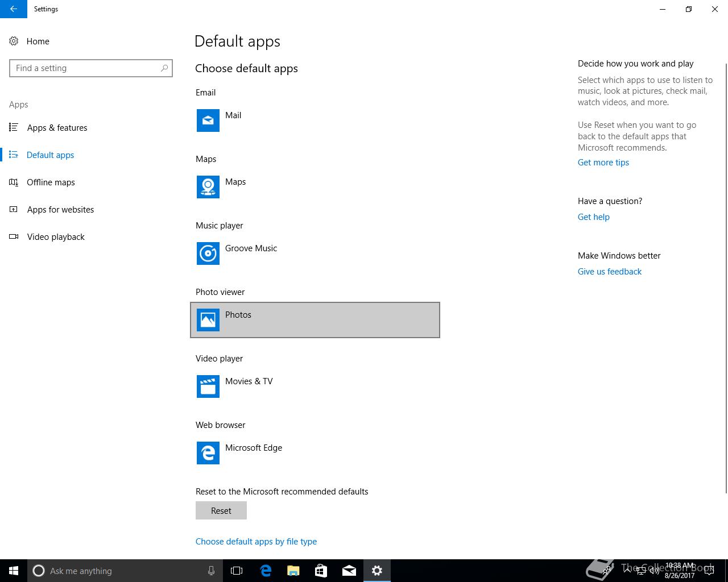Click the Microsoft Edge default browser icon
Image resolution: width=728 pixels, height=582 pixels.
tap(208, 453)
